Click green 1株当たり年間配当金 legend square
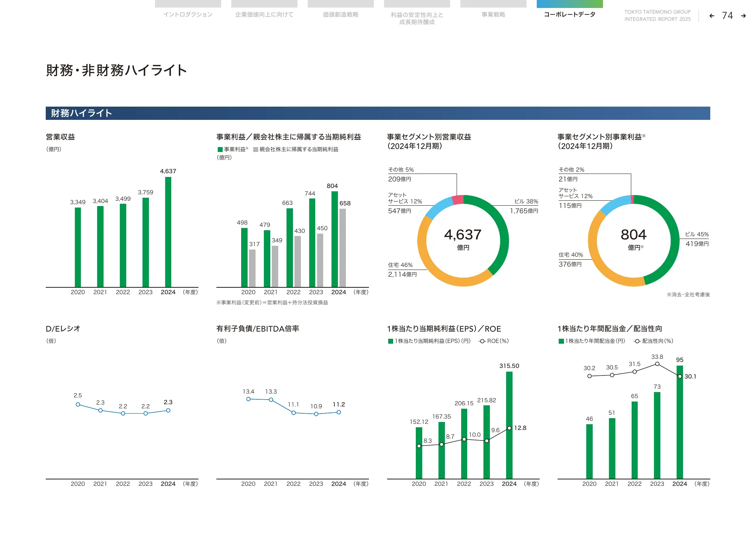This screenshot has height=535, width=756. [x=561, y=341]
